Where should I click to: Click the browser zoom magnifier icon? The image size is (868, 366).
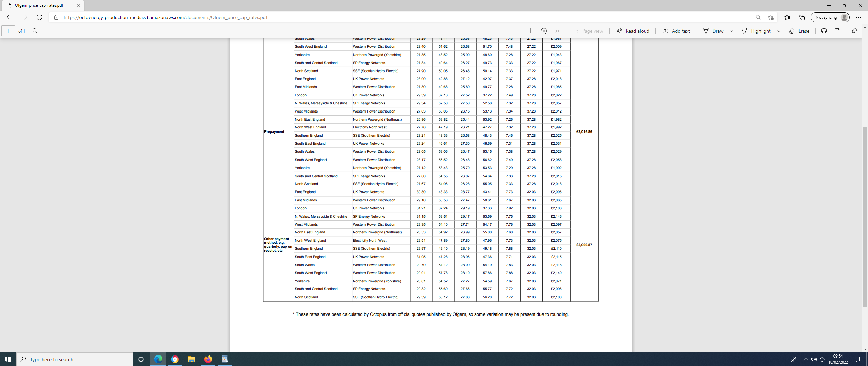click(x=758, y=17)
